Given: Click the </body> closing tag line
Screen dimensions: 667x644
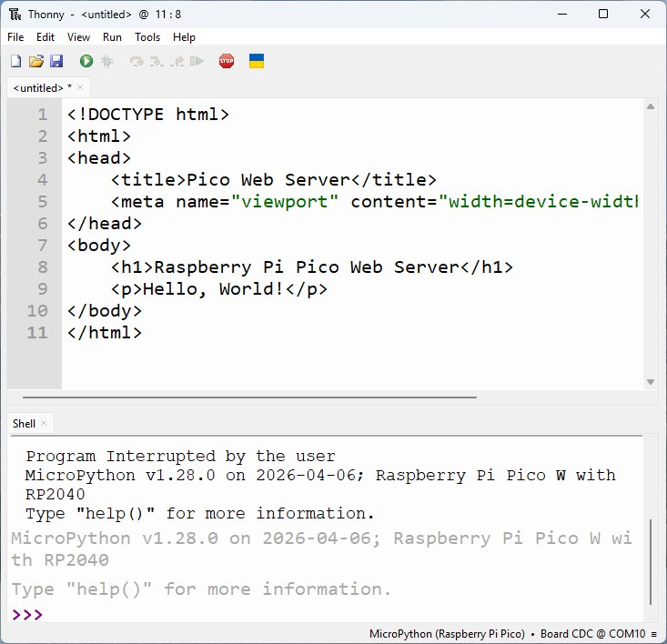Looking at the screenshot, I should click(x=105, y=311).
